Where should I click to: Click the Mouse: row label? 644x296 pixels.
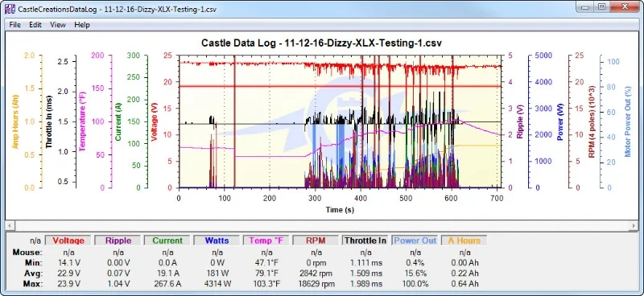[27, 252]
